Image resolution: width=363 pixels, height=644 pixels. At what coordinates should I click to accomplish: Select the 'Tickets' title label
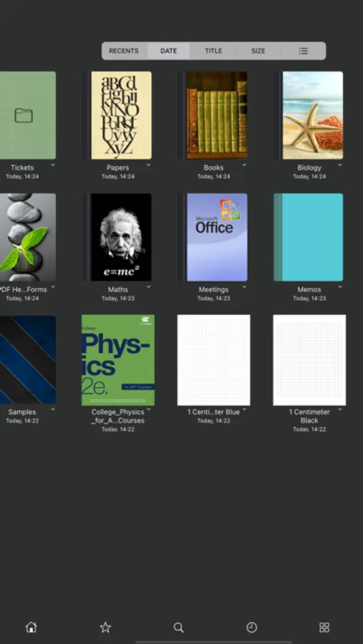click(22, 167)
